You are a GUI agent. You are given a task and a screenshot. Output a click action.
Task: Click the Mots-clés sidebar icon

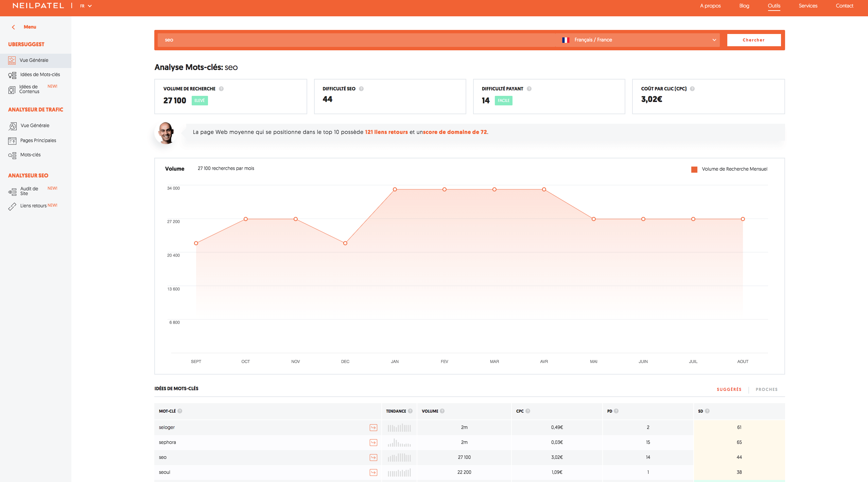click(x=12, y=155)
